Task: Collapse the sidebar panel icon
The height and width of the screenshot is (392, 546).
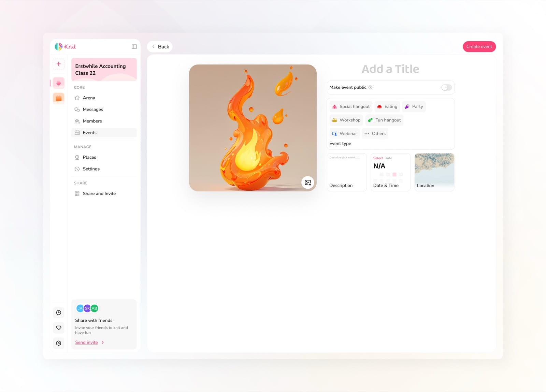Action: click(x=134, y=47)
